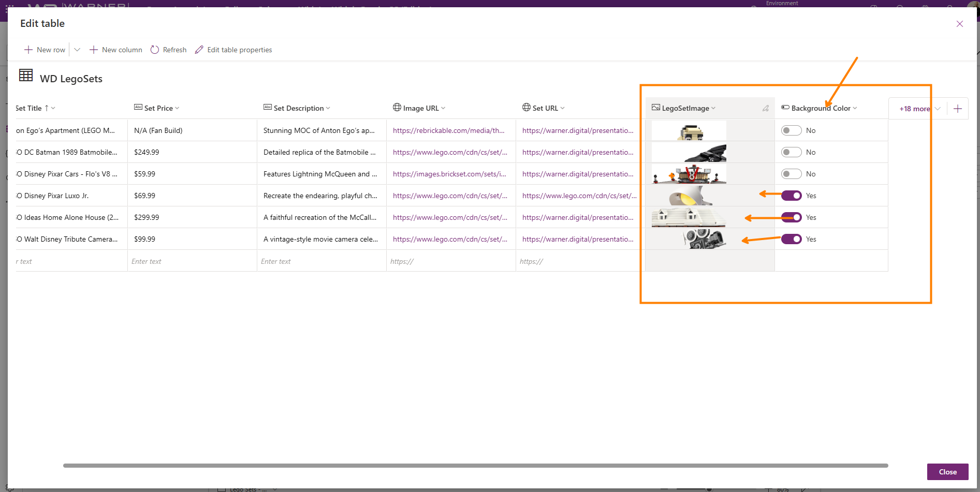Turn off Background Color for Home Alone House
Viewport: 980px width, 492px height.
(x=792, y=217)
